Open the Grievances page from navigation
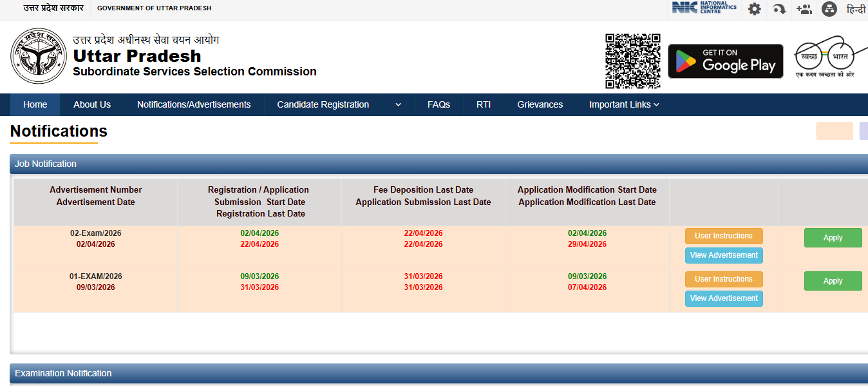Viewport: 868px width, 386px height. coord(540,104)
